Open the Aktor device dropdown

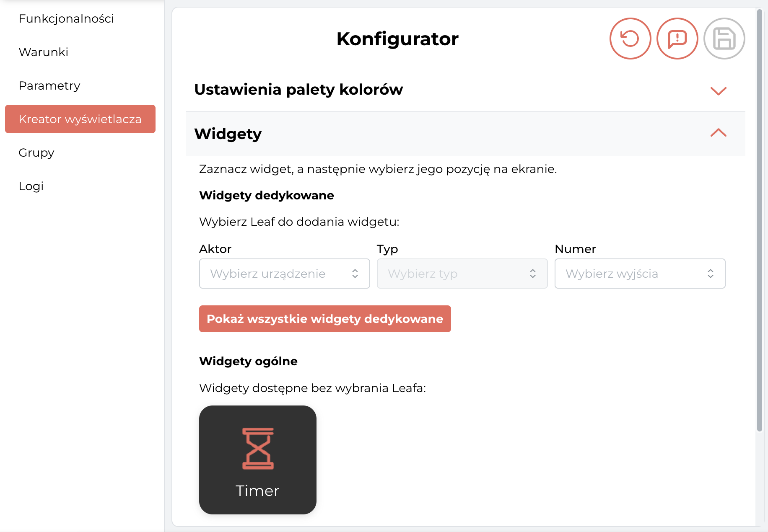[285, 274]
